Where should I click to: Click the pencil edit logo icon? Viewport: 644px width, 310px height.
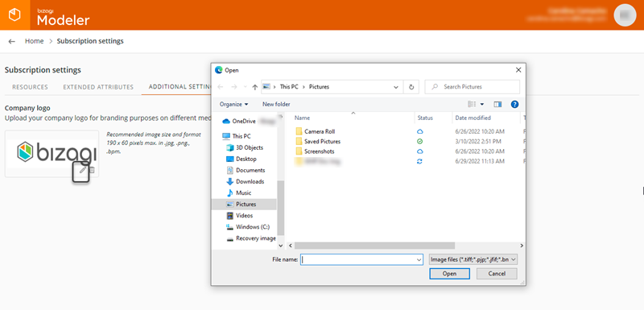pos(83,170)
